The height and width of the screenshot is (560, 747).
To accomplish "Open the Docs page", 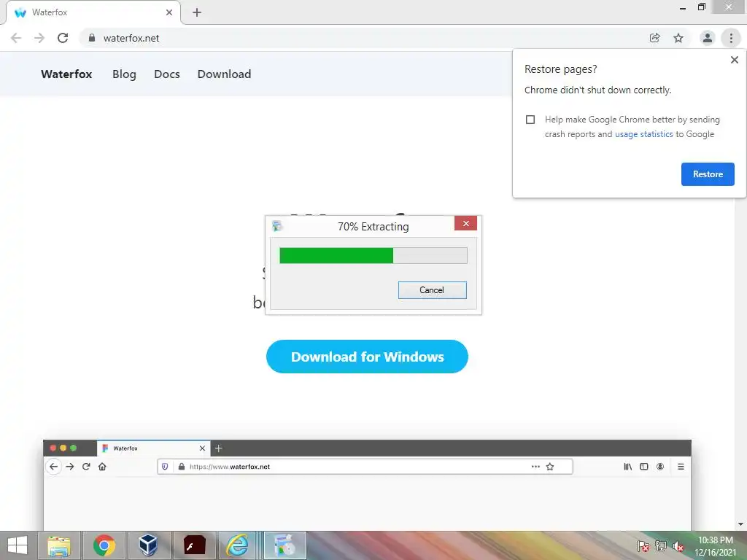I will pos(167,74).
